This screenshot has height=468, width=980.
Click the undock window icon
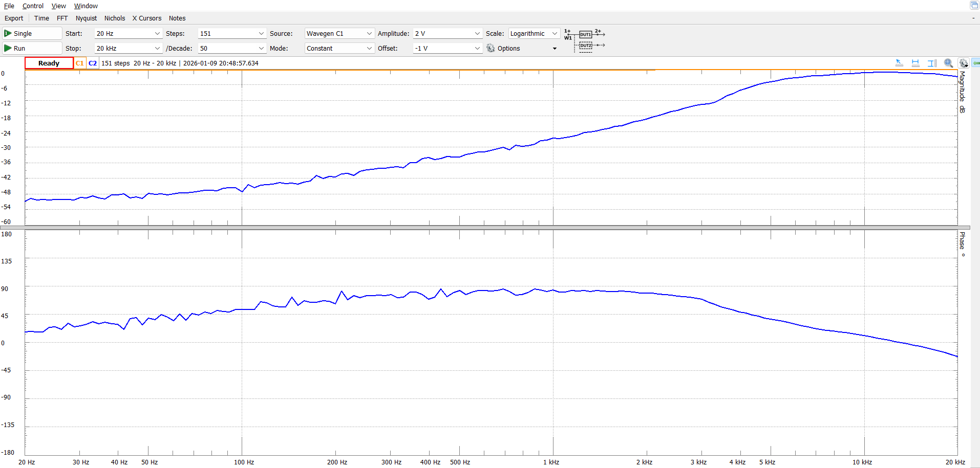coord(974,5)
